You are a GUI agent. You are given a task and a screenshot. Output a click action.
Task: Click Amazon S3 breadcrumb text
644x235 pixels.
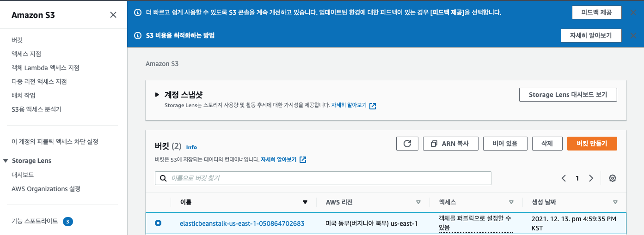click(x=162, y=64)
